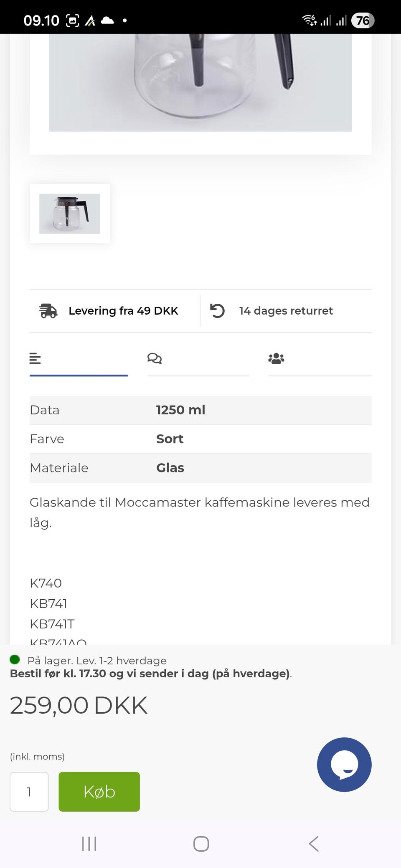Tap the "14 dages returret" text

286,311
